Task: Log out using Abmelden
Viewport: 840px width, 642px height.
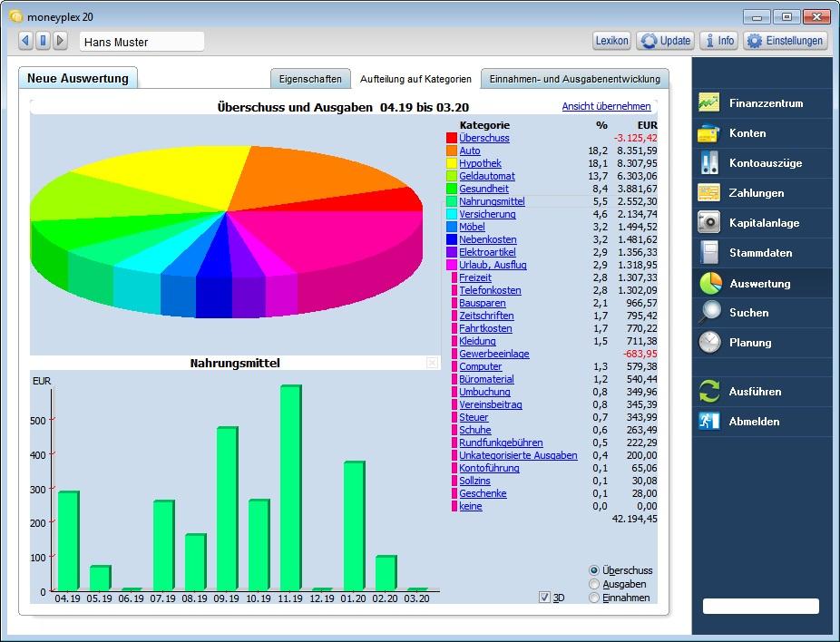Action: [x=760, y=421]
